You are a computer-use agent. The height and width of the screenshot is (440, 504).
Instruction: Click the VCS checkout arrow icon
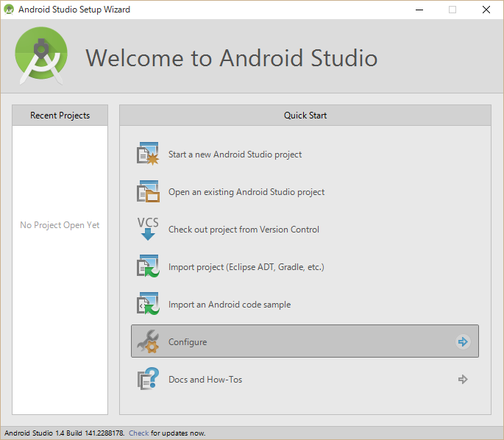click(148, 229)
